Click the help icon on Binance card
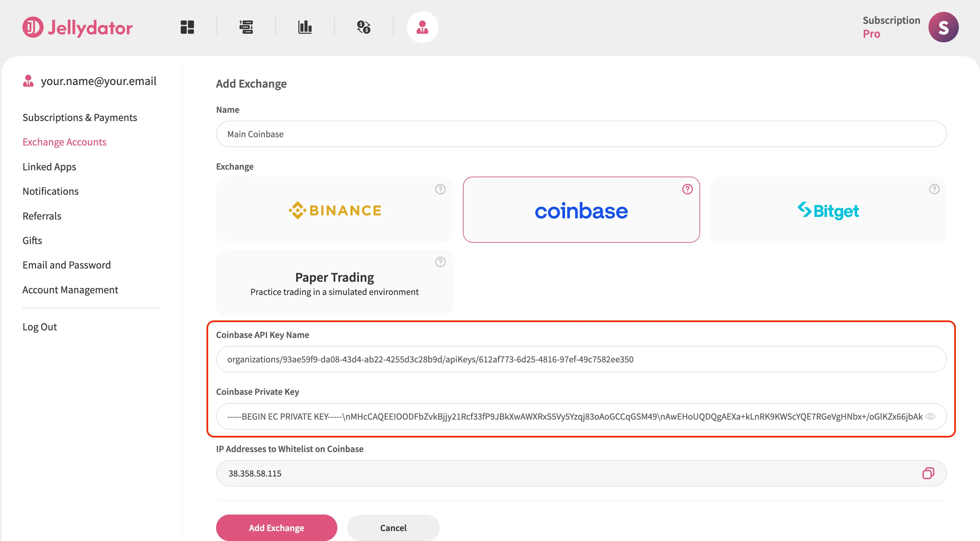This screenshot has width=980, height=541. 440,189
